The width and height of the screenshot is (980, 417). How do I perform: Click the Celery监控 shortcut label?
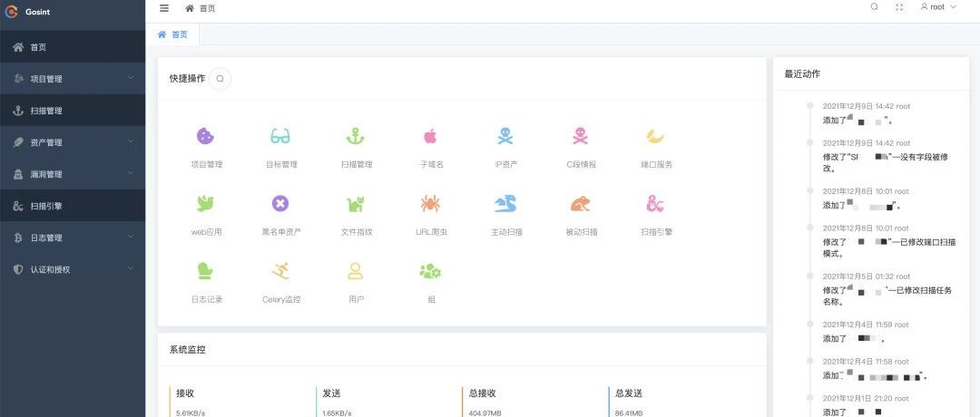[x=281, y=300]
